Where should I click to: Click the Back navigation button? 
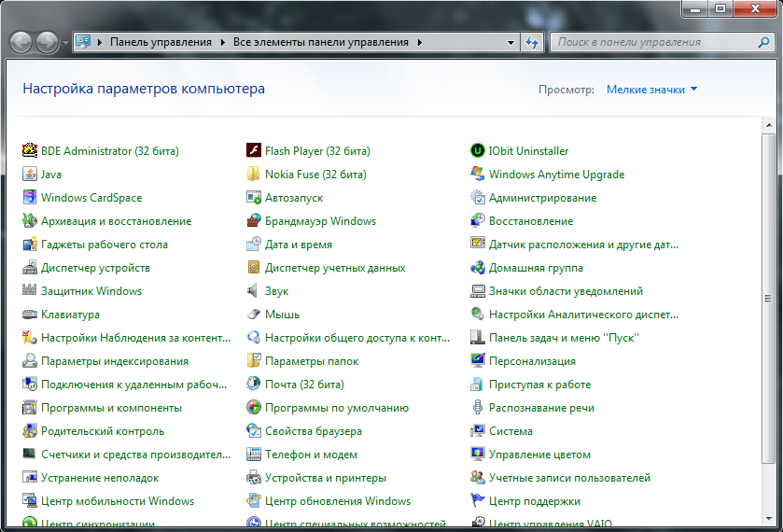coord(21,42)
